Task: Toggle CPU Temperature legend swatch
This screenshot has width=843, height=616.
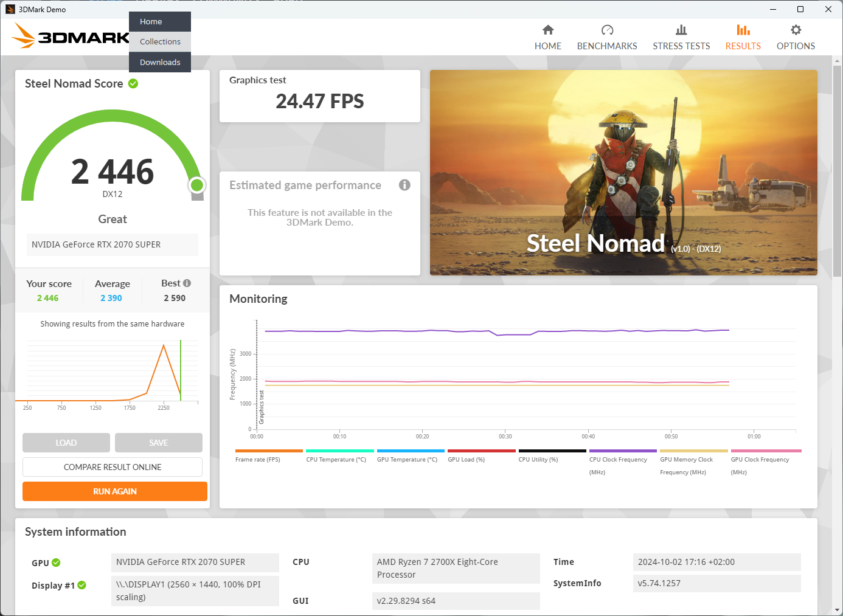Action: point(340,451)
